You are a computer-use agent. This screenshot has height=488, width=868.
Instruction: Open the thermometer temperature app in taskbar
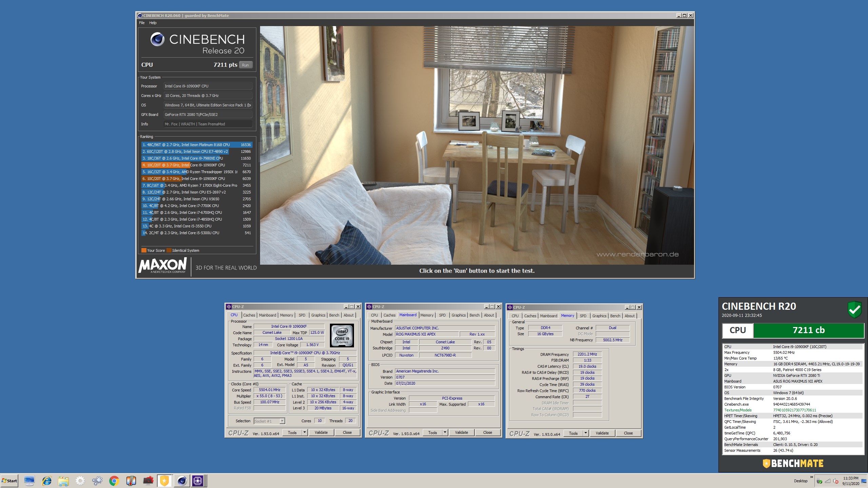click(131, 481)
